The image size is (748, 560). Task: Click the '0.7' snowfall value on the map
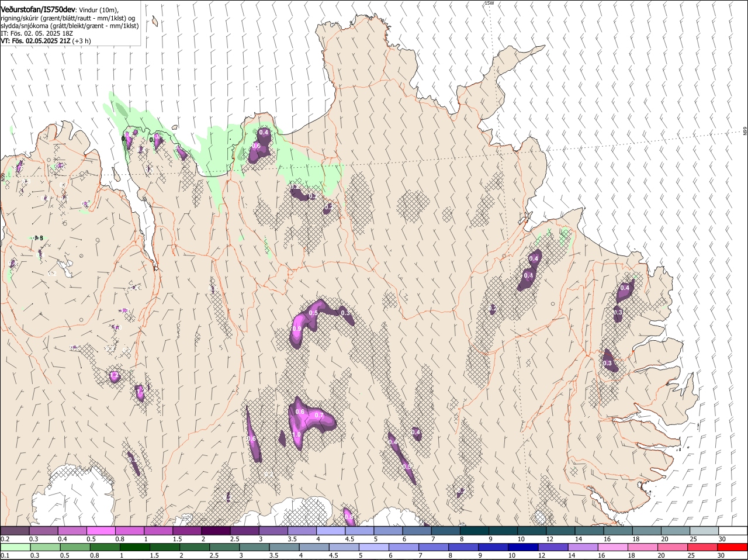(319, 416)
